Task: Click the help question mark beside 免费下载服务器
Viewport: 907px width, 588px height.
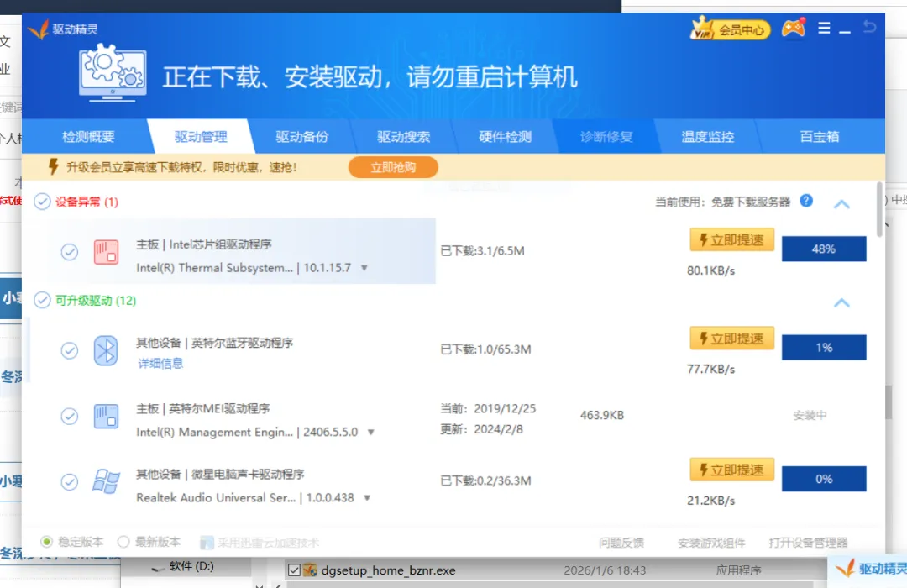Action: pos(806,201)
